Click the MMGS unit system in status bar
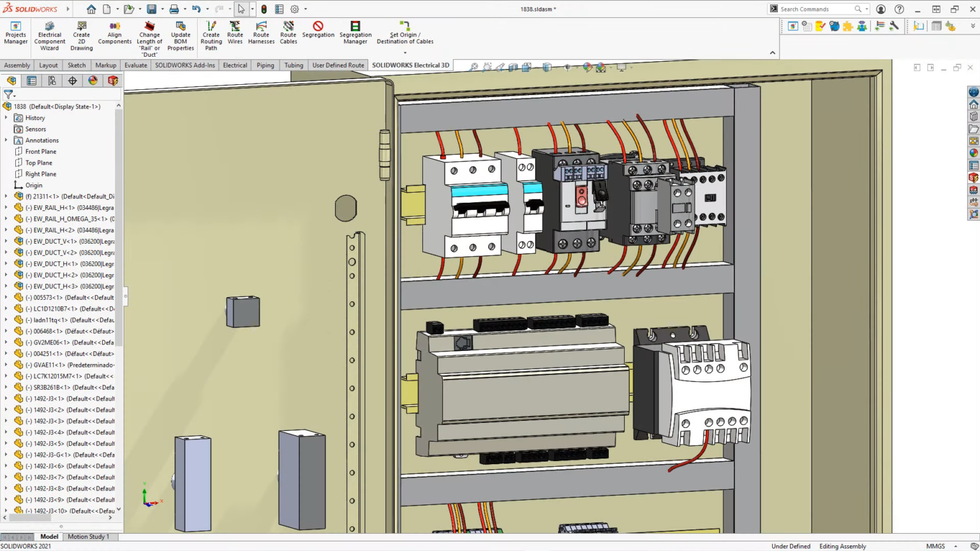This screenshot has width=980, height=551. tap(935, 546)
